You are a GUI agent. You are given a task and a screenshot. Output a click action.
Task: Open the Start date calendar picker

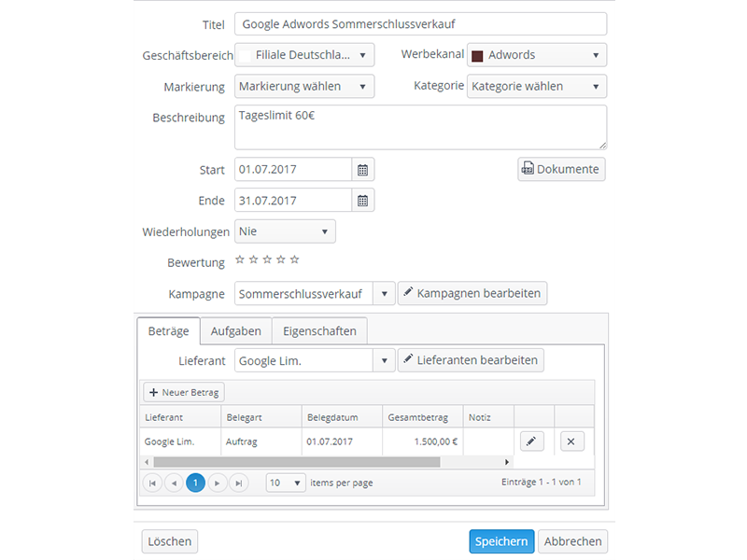(363, 170)
